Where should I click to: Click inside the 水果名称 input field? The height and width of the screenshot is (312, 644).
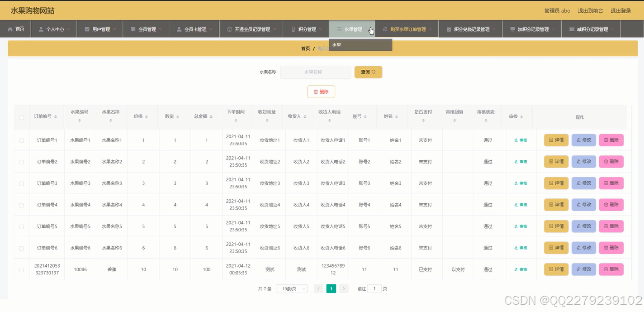(315, 72)
